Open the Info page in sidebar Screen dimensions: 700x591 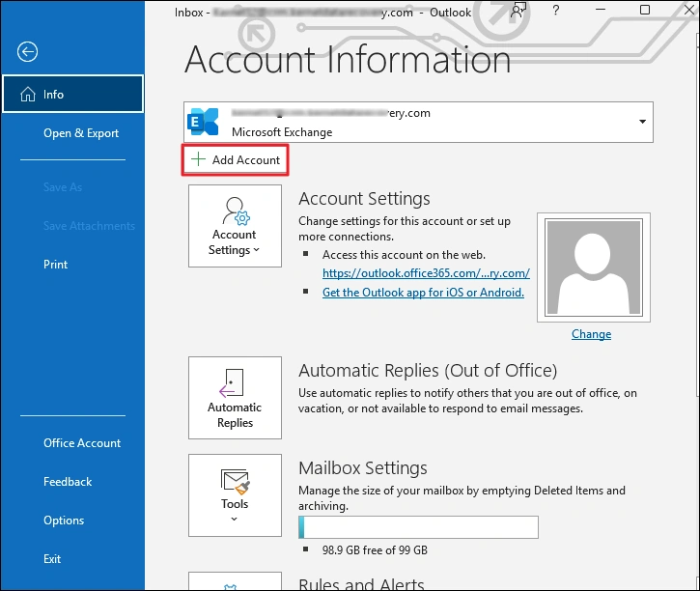(x=72, y=94)
